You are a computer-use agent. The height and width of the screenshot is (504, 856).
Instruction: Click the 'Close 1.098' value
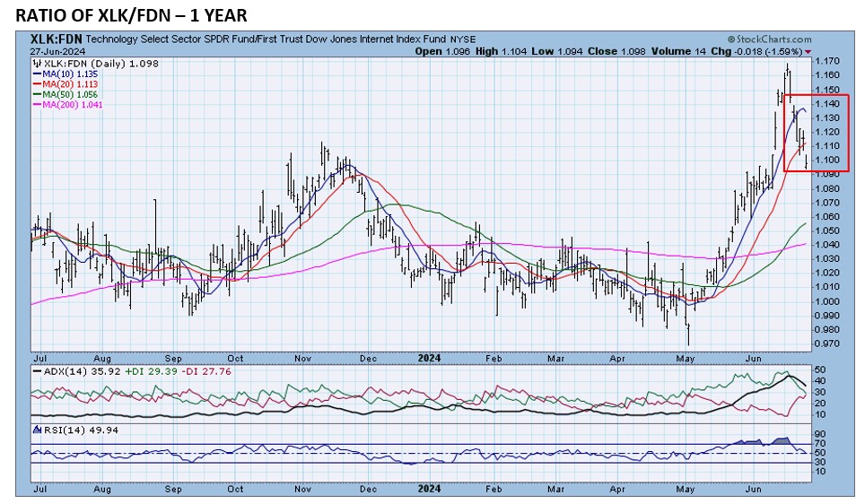(617, 51)
